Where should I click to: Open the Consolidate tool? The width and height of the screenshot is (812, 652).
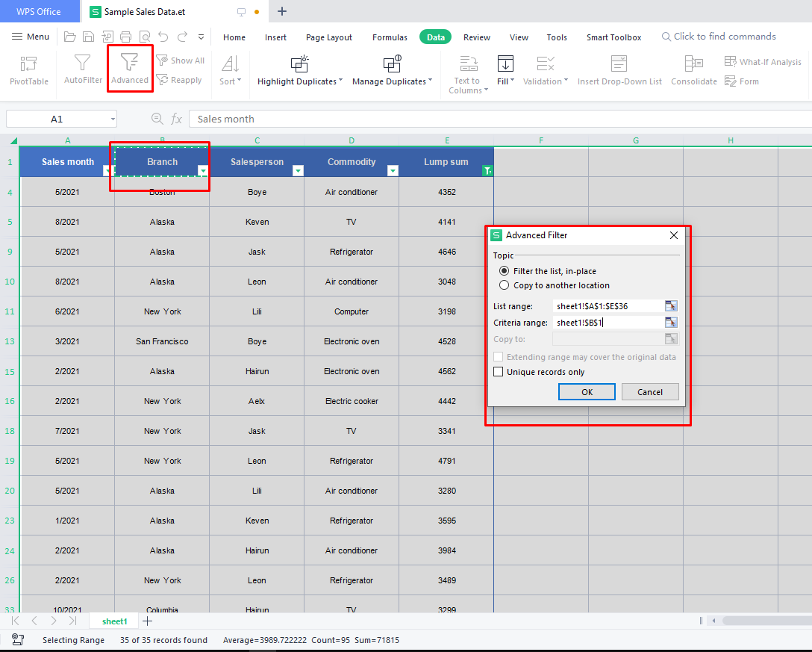tap(694, 70)
